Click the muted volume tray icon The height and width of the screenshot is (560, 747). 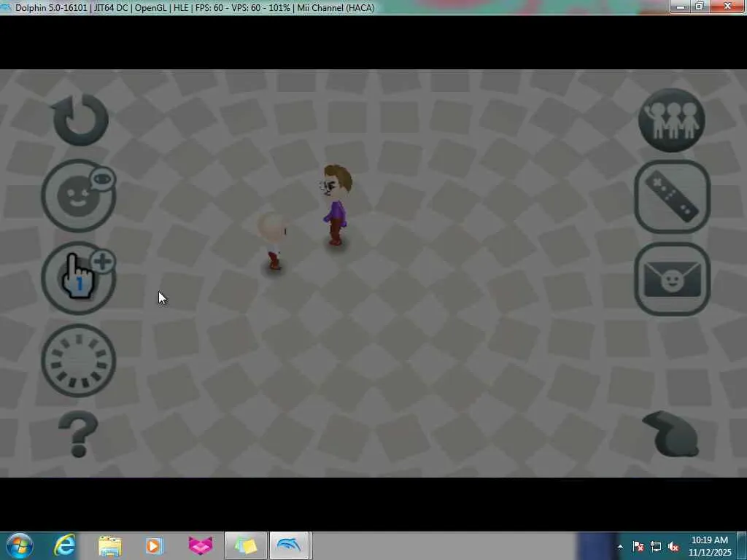click(x=673, y=546)
